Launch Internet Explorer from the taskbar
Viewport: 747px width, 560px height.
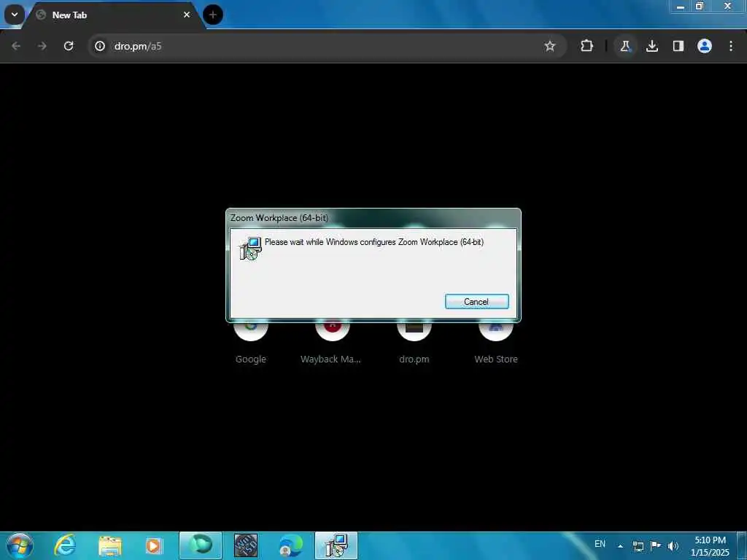[x=65, y=545]
